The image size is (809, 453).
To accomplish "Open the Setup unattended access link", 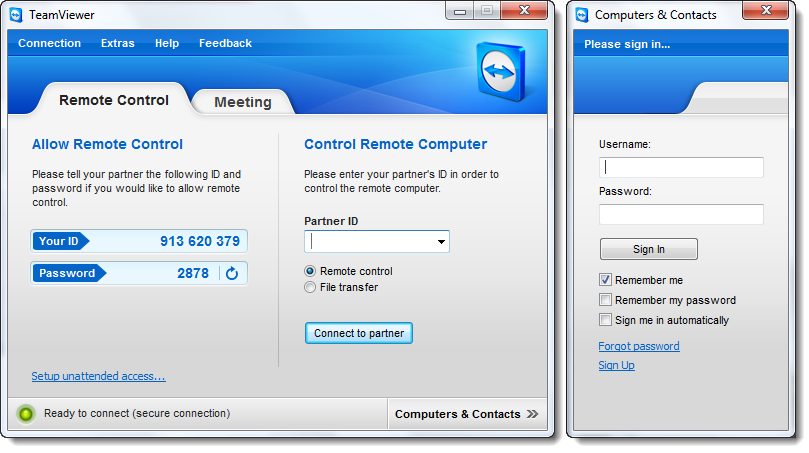I will (99, 376).
